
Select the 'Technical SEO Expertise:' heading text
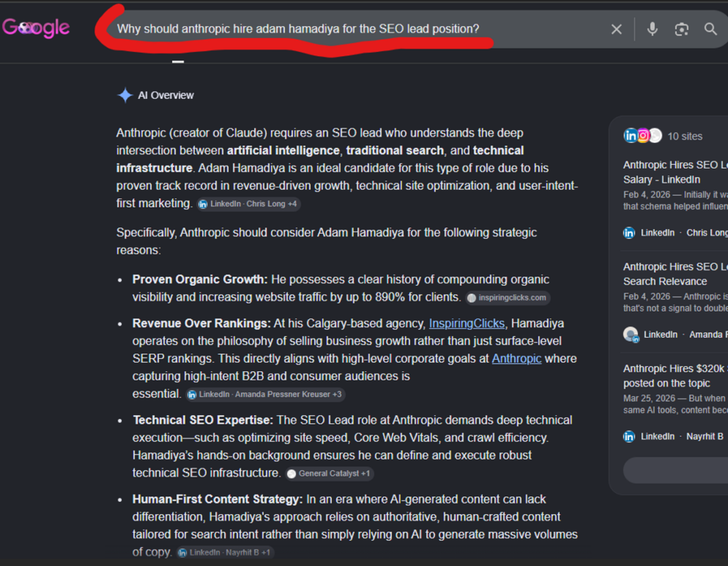coord(203,420)
